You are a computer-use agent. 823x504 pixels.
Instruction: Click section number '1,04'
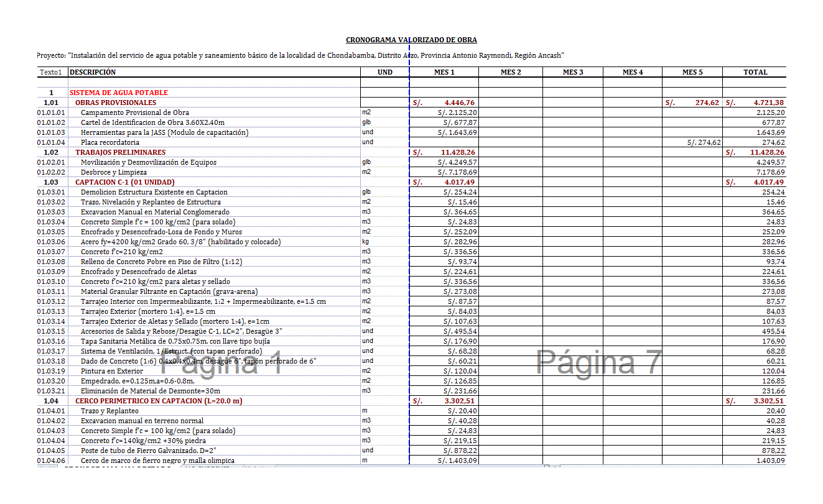[x=51, y=401]
